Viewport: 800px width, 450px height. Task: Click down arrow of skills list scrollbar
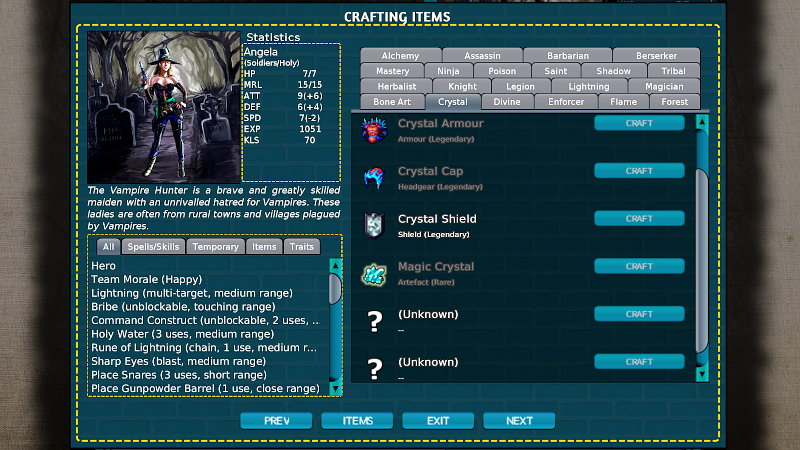tap(335, 388)
